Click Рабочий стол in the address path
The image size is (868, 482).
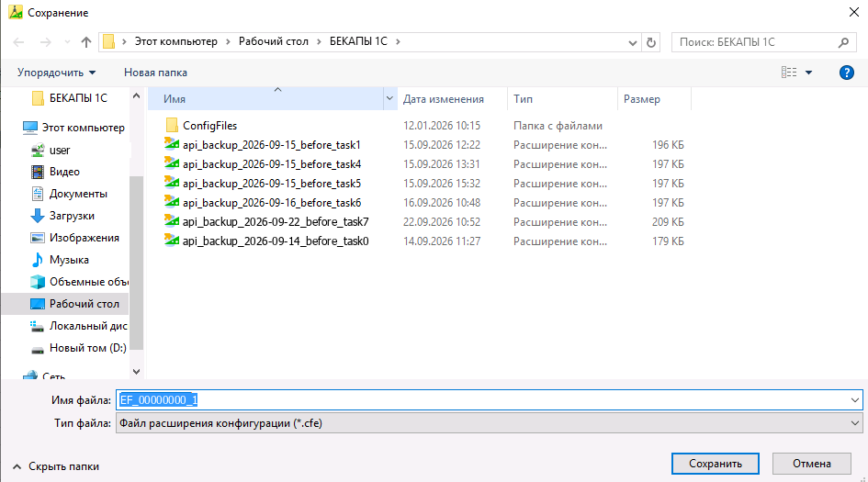click(x=274, y=41)
